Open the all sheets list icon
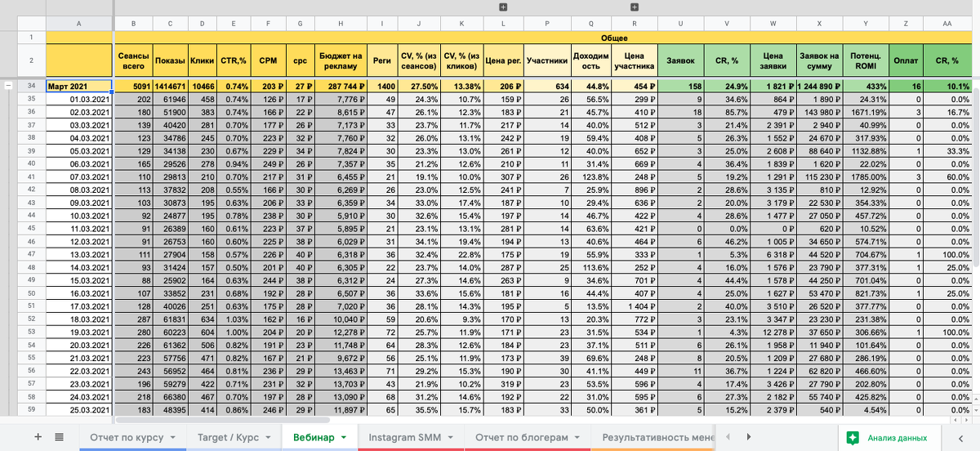The width and height of the screenshot is (980, 451). pos(59,437)
